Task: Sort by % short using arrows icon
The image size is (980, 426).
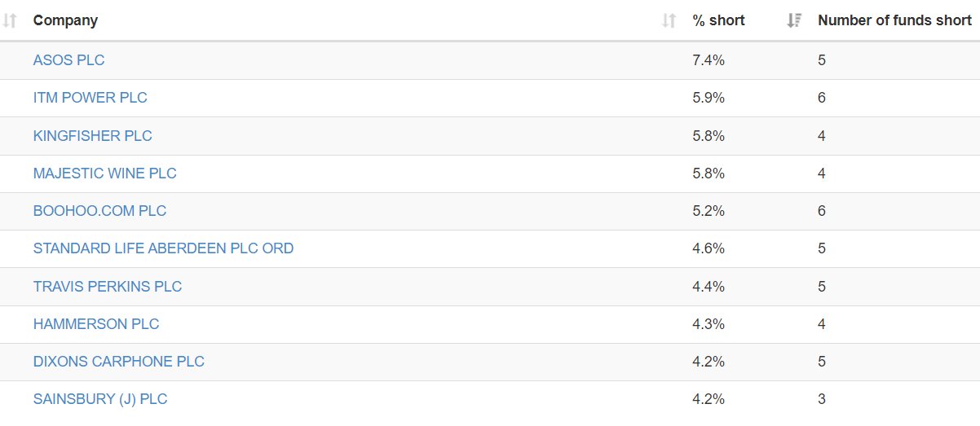Action: (x=669, y=21)
